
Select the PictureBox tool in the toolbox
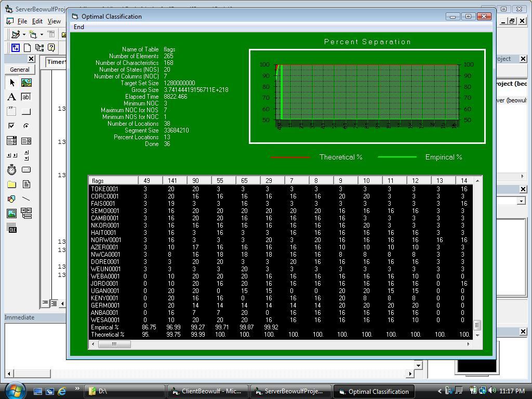(x=26, y=83)
